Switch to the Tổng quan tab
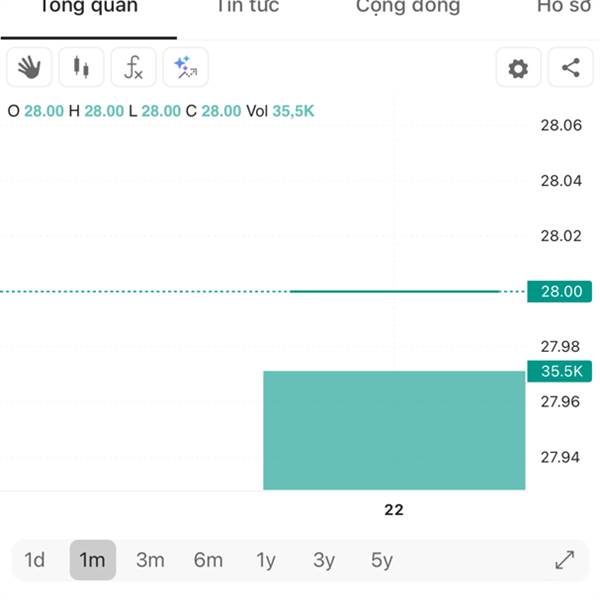Image resolution: width=600 pixels, height=600 pixels. tap(89, 7)
